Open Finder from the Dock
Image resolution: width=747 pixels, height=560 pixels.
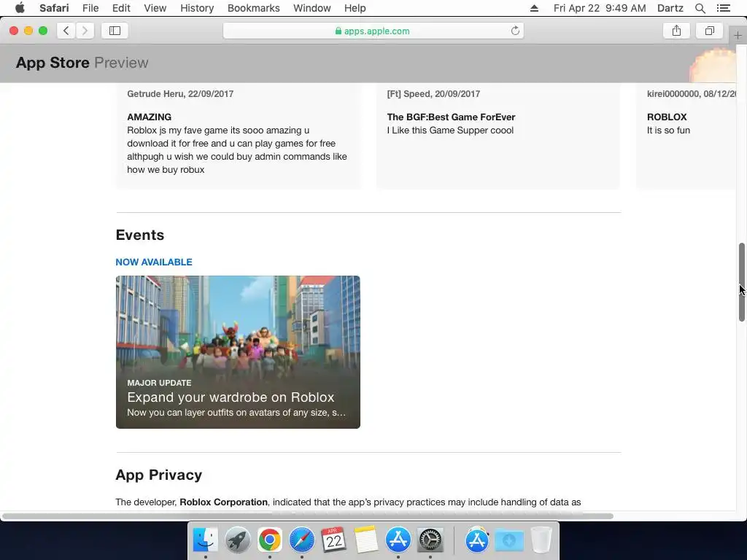pyautogui.click(x=205, y=540)
